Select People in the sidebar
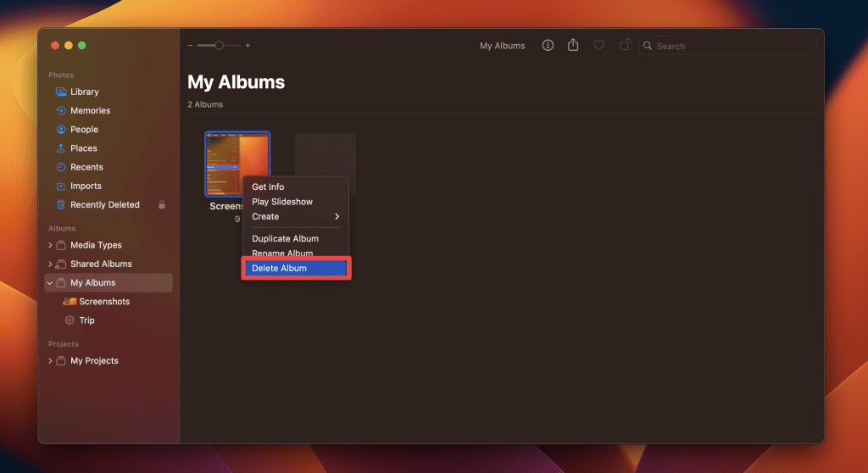The image size is (868, 473). click(x=84, y=130)
